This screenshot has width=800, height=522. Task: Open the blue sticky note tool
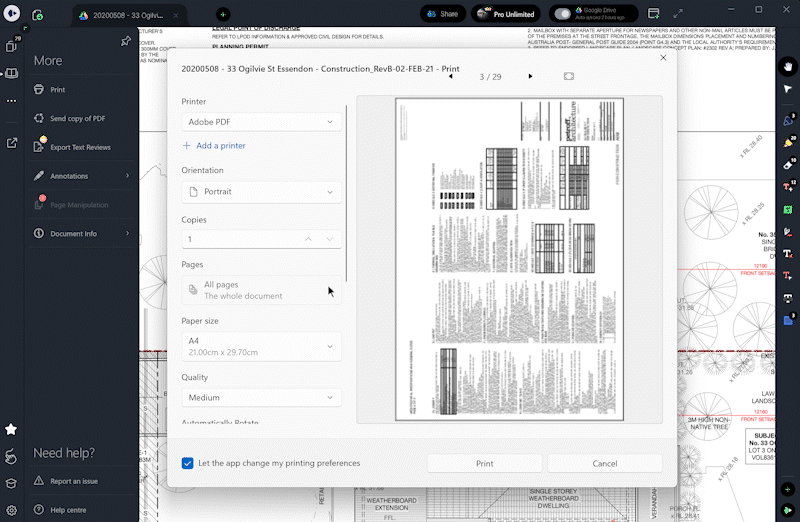(x=788, y=320)
